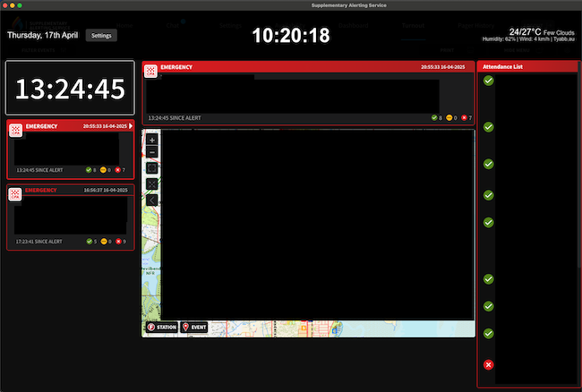
Task: Click the fullscreen map control icon
Action: (152, 183)
